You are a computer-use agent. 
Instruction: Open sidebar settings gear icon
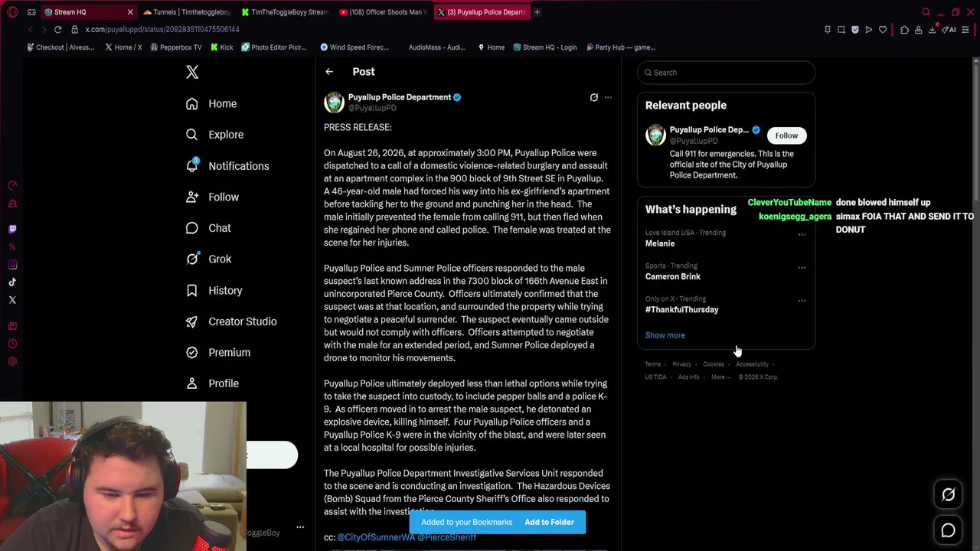(12, 362)
